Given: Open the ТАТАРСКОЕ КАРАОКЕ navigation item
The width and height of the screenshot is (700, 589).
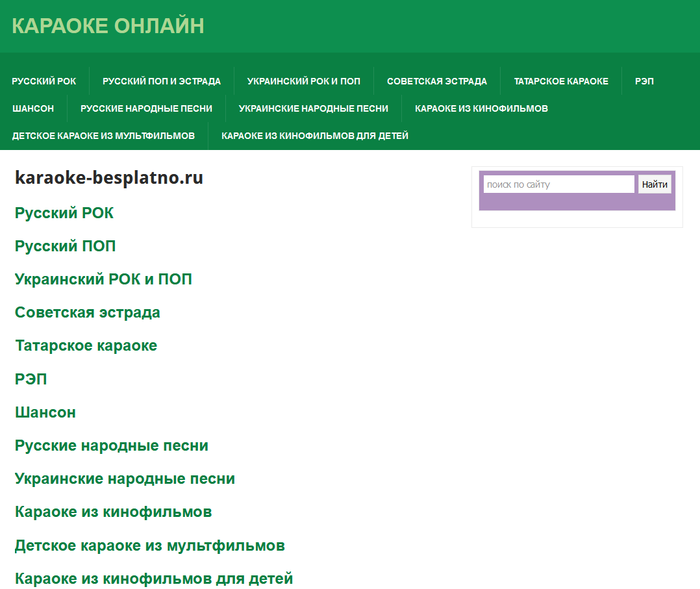Looking at the screenshot, I should tap(560, 81).
